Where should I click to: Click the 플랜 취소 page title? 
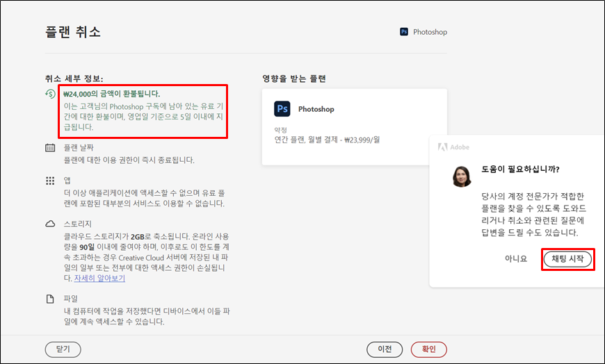point(73,32)
